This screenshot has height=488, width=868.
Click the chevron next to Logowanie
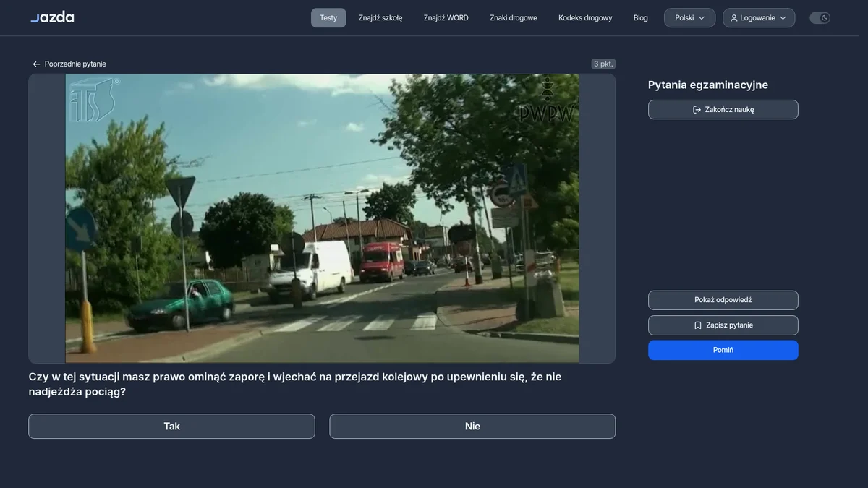[783, 18]
